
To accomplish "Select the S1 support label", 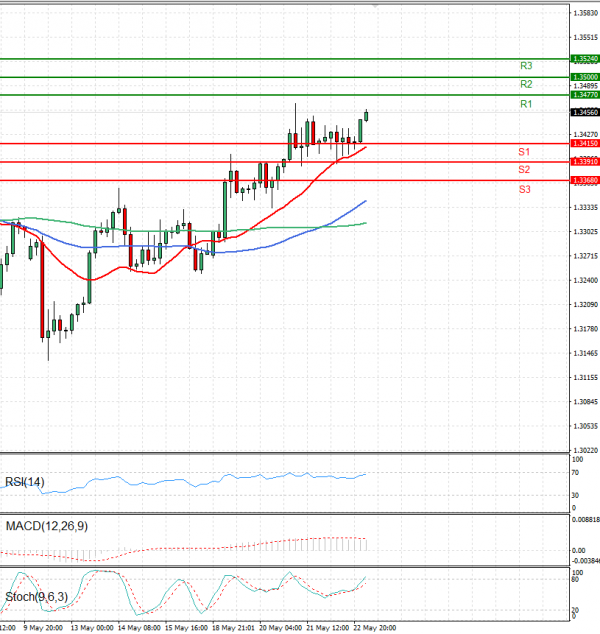I will pos(524,152).
